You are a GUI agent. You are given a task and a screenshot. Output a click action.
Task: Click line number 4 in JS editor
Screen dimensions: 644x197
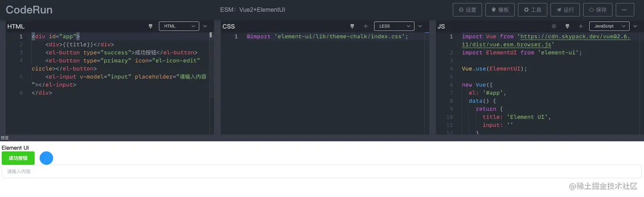[451, 69]
